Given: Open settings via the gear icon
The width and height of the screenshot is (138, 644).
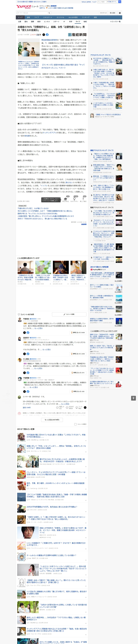Looking at the screenshot, I should pos(120,13).
